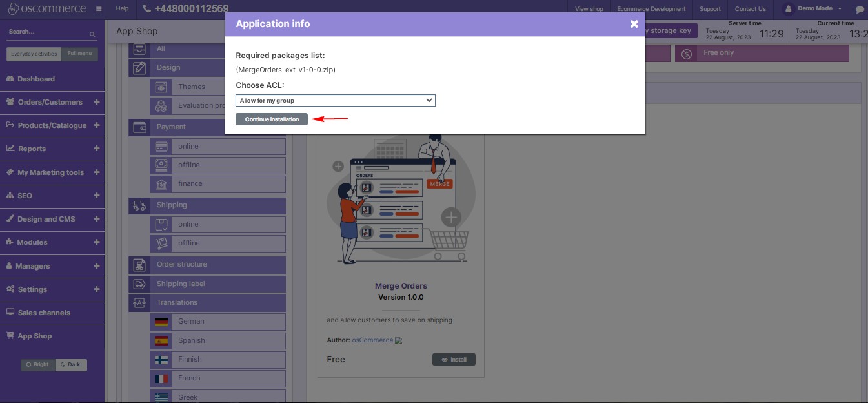Click the Search input field in the sidebar

[x=45, y=32]
